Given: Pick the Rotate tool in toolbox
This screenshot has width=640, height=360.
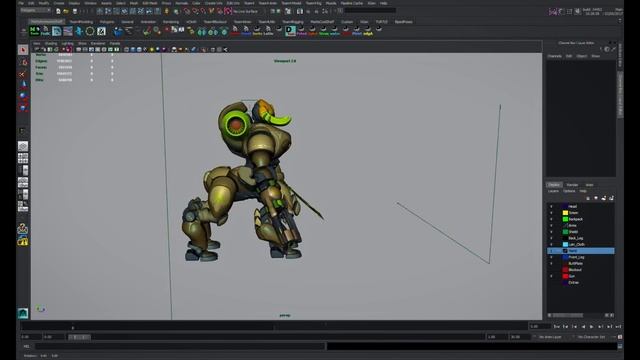Looking at the screenshot, I should [23, 96].
